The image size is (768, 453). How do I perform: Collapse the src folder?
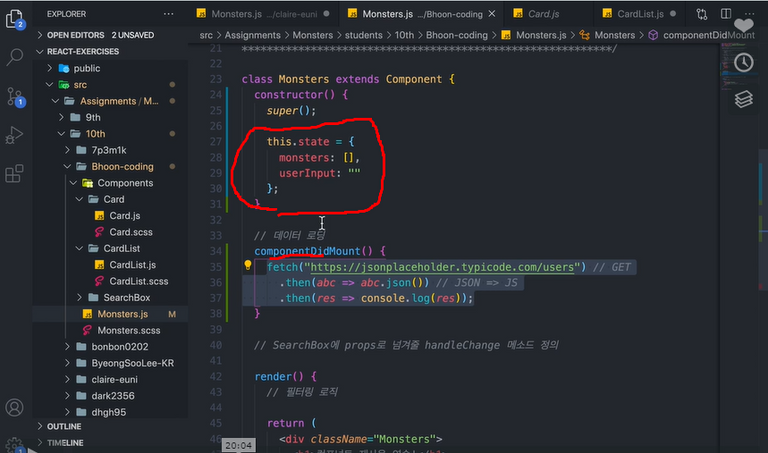[x=110, y=85]
